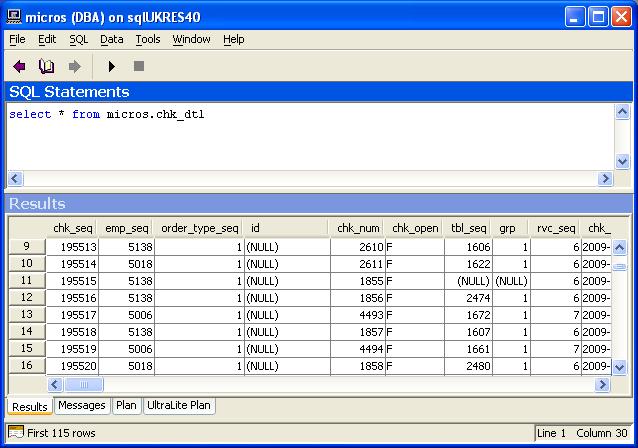Switch to the Plan tab
This screenshot has width=638, height=448.
click(126, 405)
